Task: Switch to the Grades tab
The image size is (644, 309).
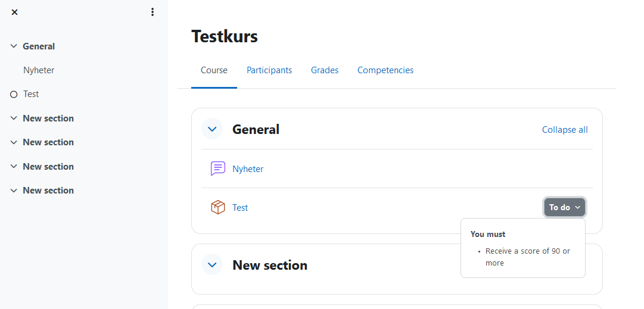Action: click(325, 70)
